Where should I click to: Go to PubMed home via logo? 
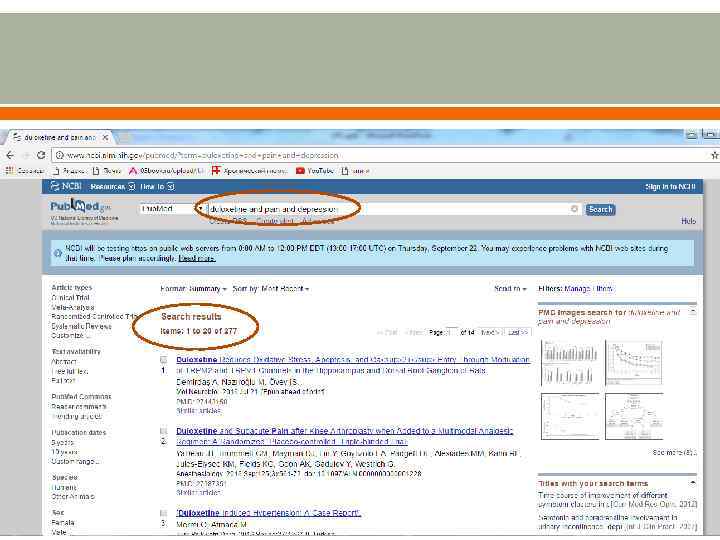[x=81, y=207]
